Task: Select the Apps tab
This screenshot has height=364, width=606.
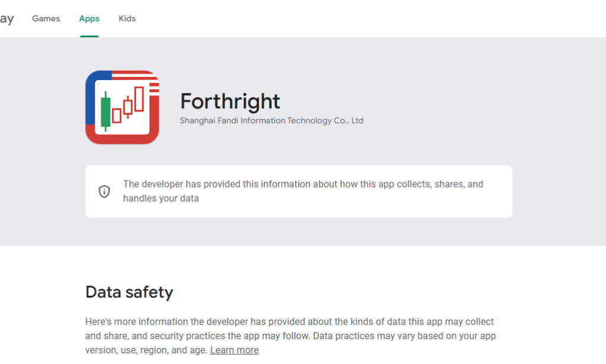Action: 89,18
